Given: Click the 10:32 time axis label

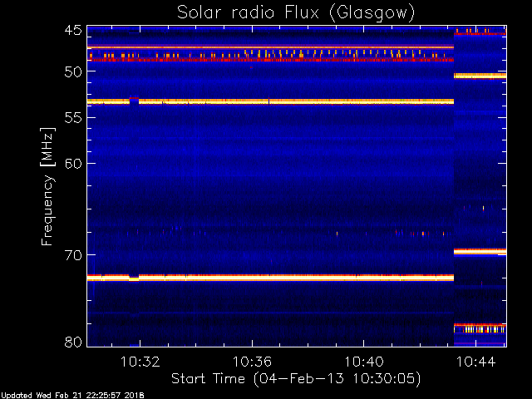Looking at the screenshot, I should tap(140, 362).
